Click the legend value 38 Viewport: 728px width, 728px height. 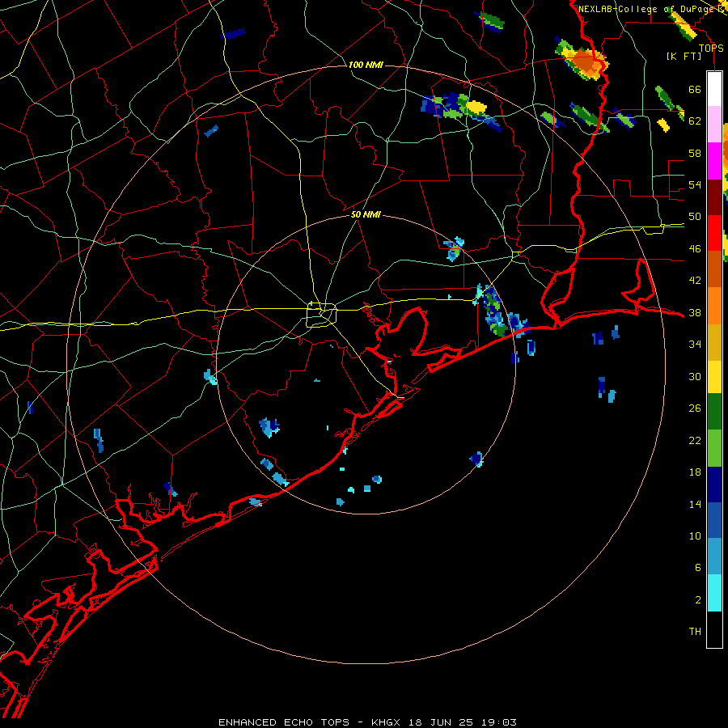(695, 312)
